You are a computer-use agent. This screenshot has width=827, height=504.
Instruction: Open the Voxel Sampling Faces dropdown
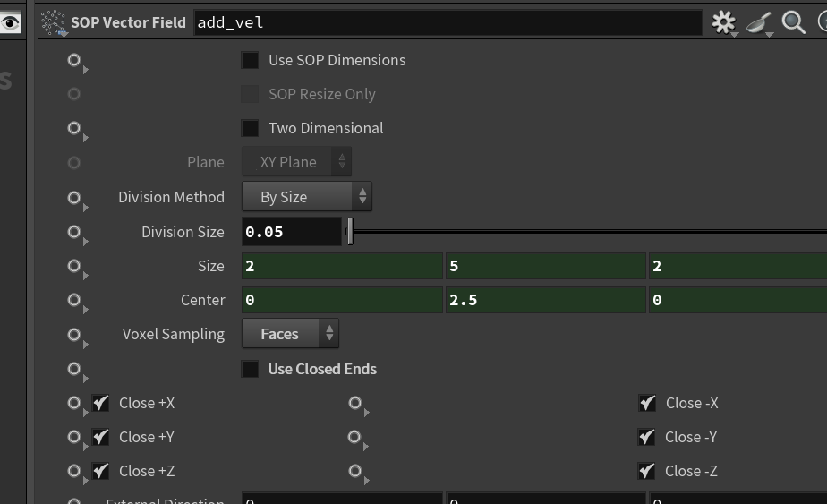click(x=291, y=334)
